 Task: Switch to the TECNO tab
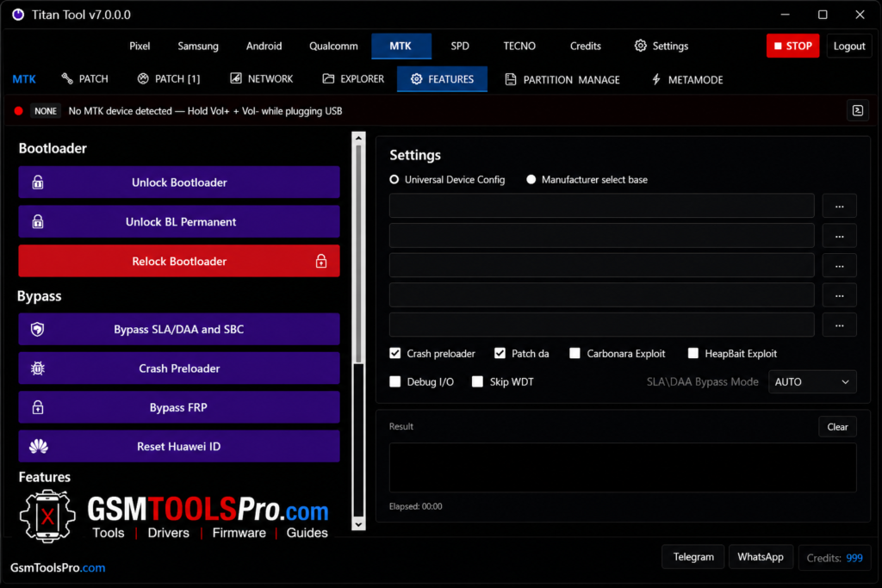point(519,46)
